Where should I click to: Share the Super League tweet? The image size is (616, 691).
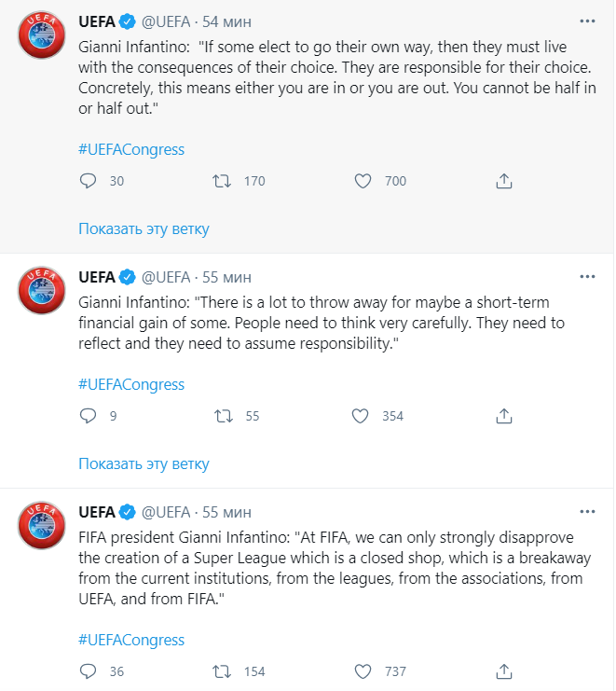pyautogui.click(x=503, y=671)
